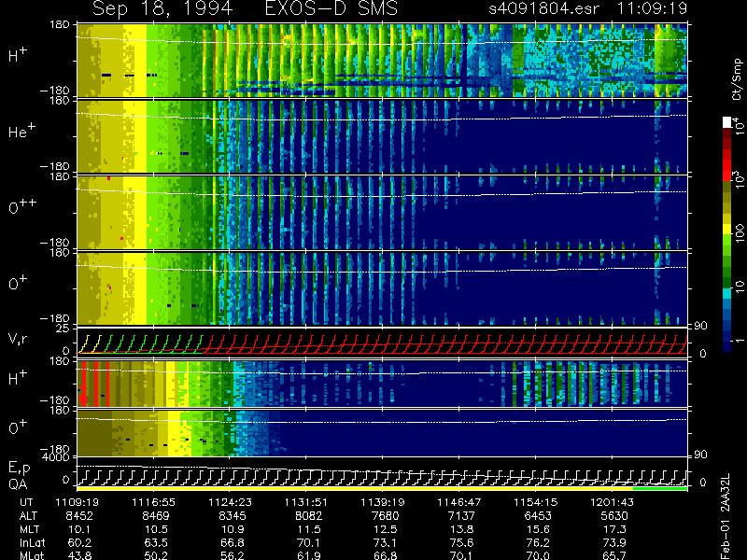
Task: Click the MLT value '12.5'
Action: (x=385, y=529)
